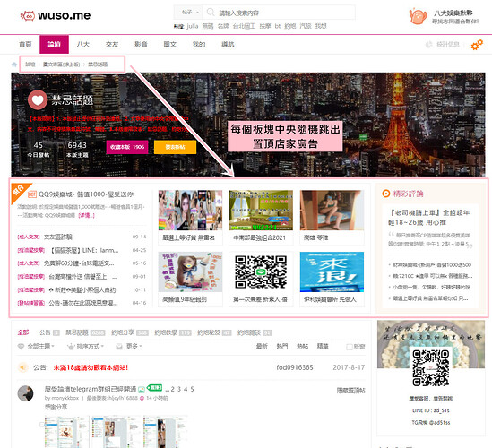Click the envelope icon beside 更多
This screenshot has height=448, width=492.
click(119, 347)
